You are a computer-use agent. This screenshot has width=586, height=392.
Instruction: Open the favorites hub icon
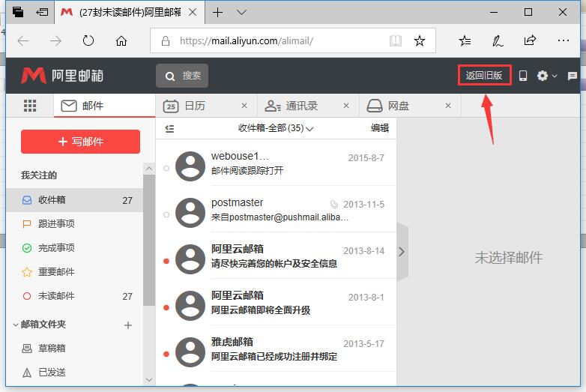coord(465,40)
